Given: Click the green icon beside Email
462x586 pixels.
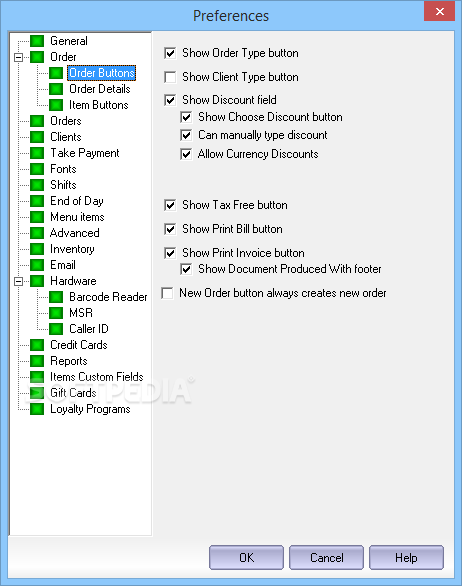Looking at the screenshot, I should (x=37, y=265).
